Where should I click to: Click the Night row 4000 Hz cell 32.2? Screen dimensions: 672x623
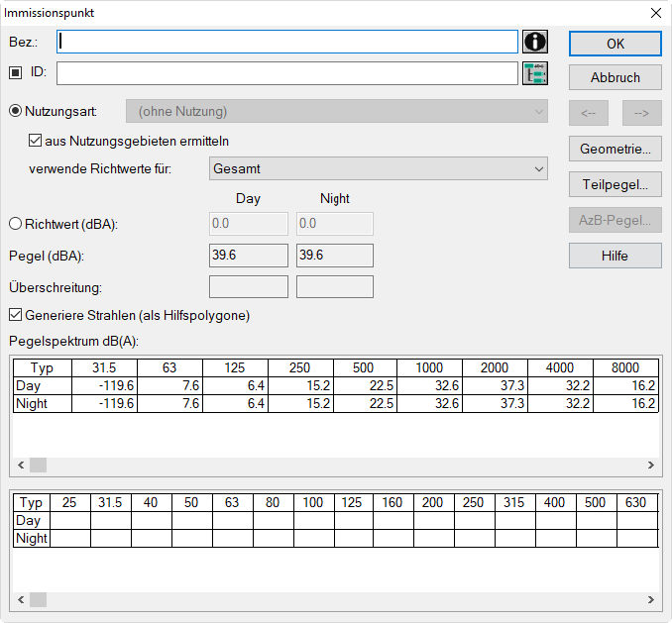click(x=560, y=404)
